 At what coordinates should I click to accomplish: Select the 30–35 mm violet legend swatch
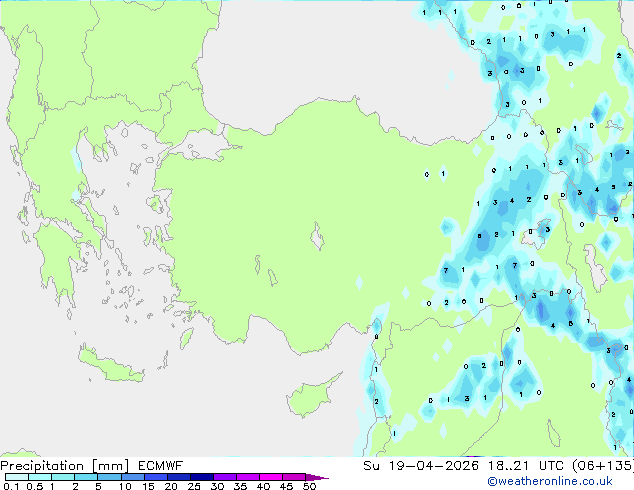click(x=224, y=477)
